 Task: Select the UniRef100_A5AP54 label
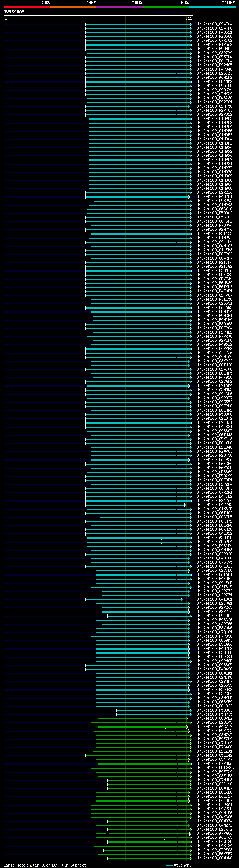coord(214,542)
